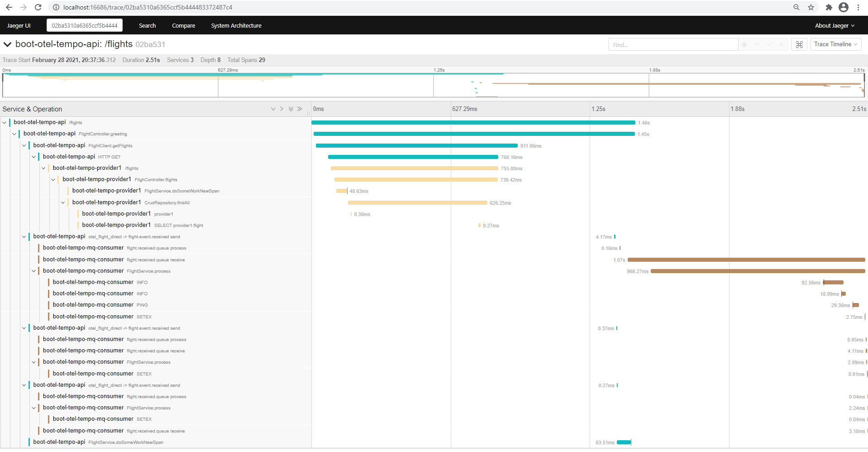Viewport: 868px width, 452px height.
Task: Click Duration 2.51s text
Action: pos(141,60)
